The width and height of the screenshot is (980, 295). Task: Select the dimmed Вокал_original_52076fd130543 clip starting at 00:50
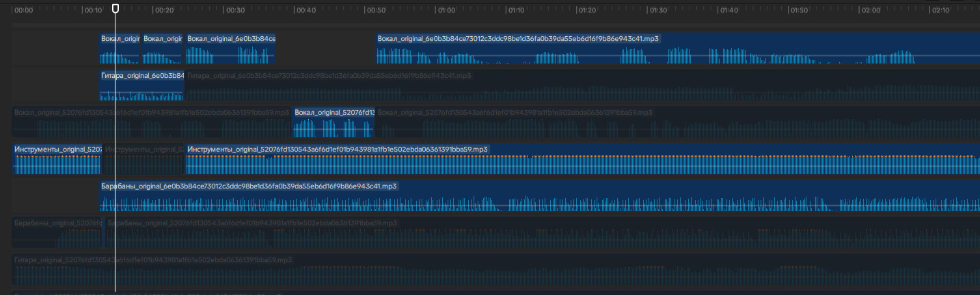(x=678, y=122)
